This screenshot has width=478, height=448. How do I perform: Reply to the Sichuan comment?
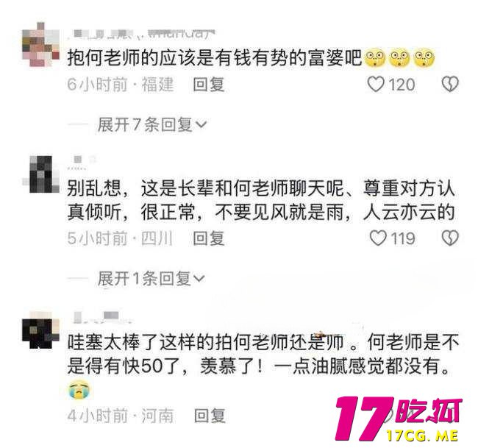209,238
